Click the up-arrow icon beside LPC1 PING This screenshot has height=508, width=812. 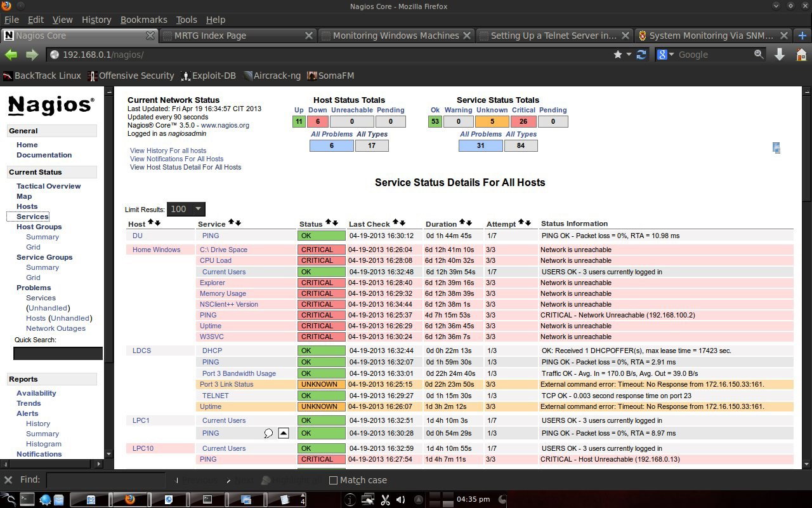click(x=284, y=433)
